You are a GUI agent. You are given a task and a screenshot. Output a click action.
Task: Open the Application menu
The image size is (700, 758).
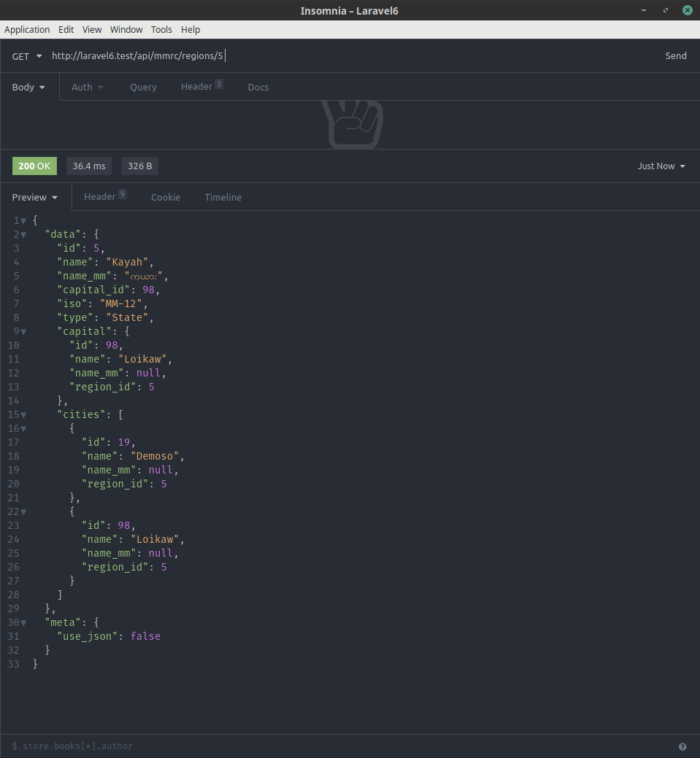pos(27,29)
